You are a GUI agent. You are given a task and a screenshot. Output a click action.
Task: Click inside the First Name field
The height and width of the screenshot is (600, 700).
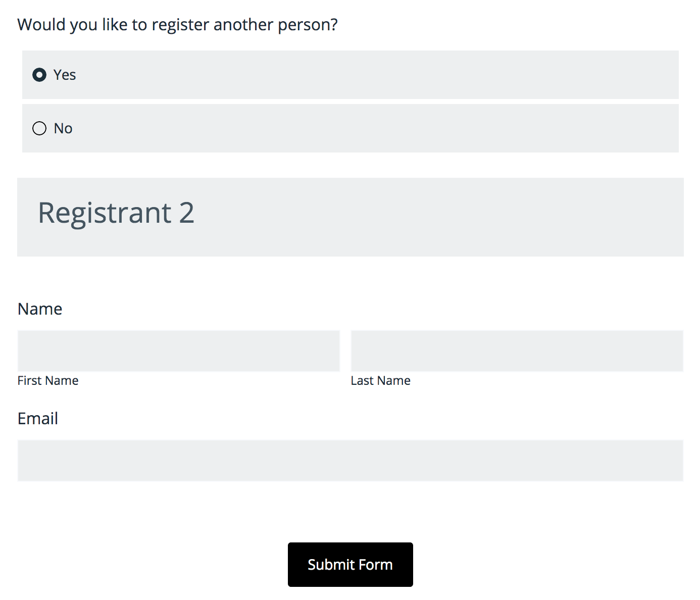[x=178, y=351]
